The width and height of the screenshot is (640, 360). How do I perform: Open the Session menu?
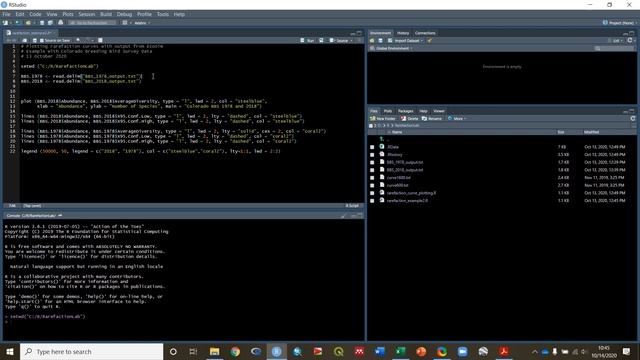[x=87, y=14]
